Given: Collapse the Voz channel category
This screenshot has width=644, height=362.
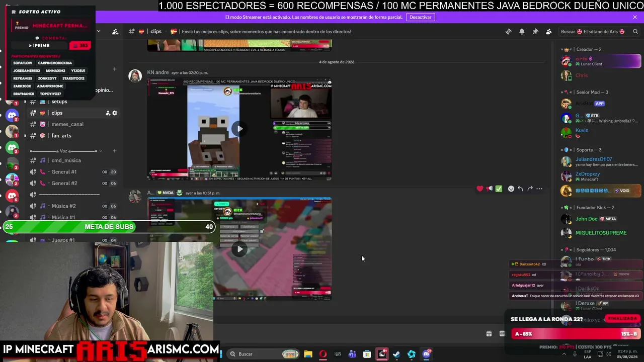Looking at the screenshot, I should 65,151.
